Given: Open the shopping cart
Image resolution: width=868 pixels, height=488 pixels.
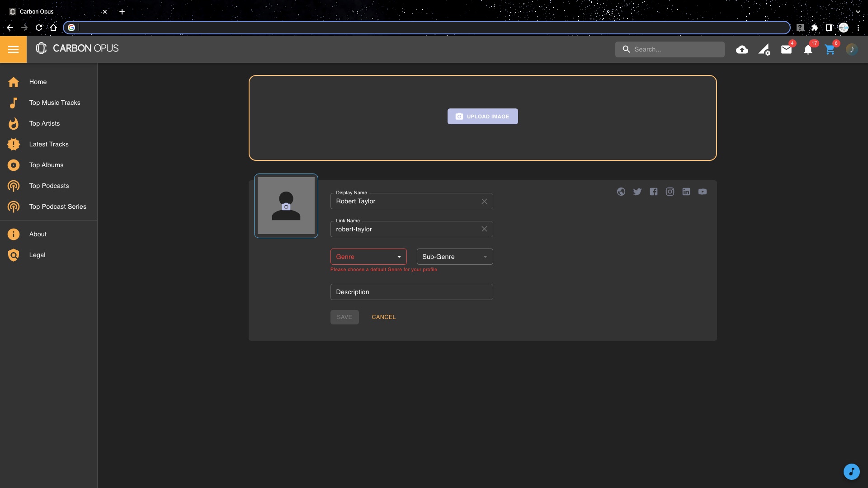Looking at the screenshot, I should tap(830, 50).
